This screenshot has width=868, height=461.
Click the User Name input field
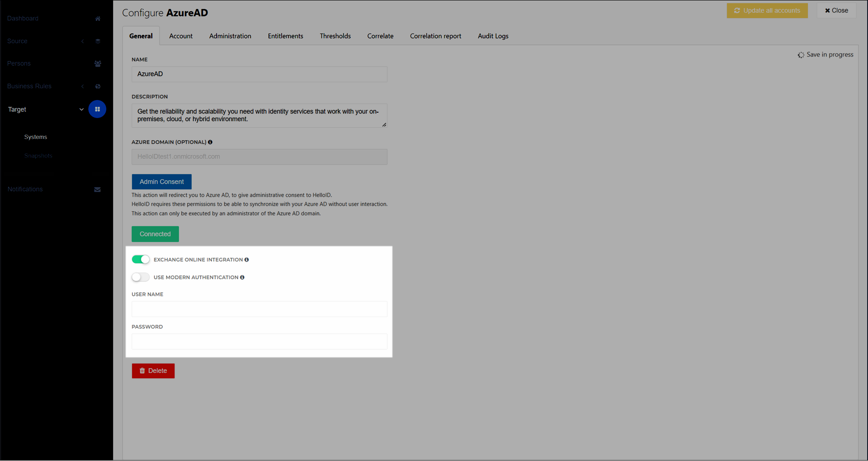pyautogui.click(x=259, y=309)
